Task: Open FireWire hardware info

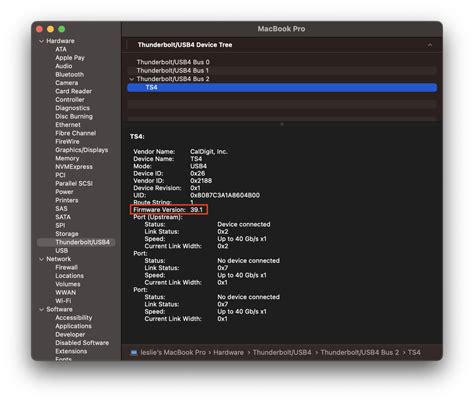Action: pyautogui.click(x=67, y=141)
